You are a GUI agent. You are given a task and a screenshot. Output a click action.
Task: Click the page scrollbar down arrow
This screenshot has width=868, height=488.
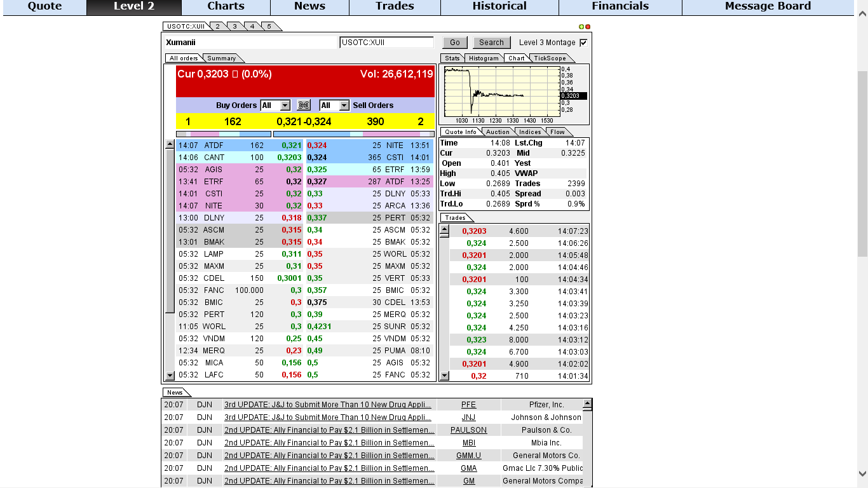[x=862, y=473]
